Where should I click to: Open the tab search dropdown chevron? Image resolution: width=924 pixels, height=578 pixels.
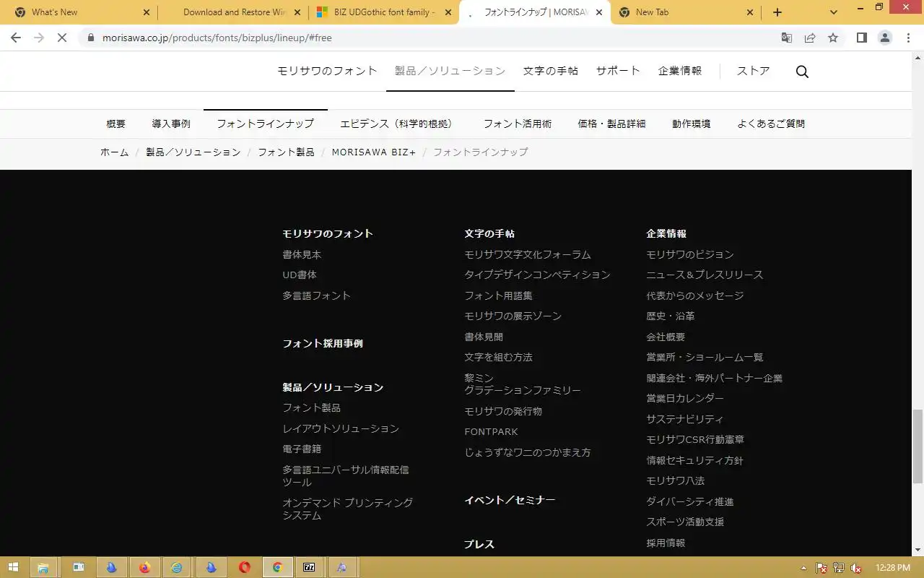(834, 12)
